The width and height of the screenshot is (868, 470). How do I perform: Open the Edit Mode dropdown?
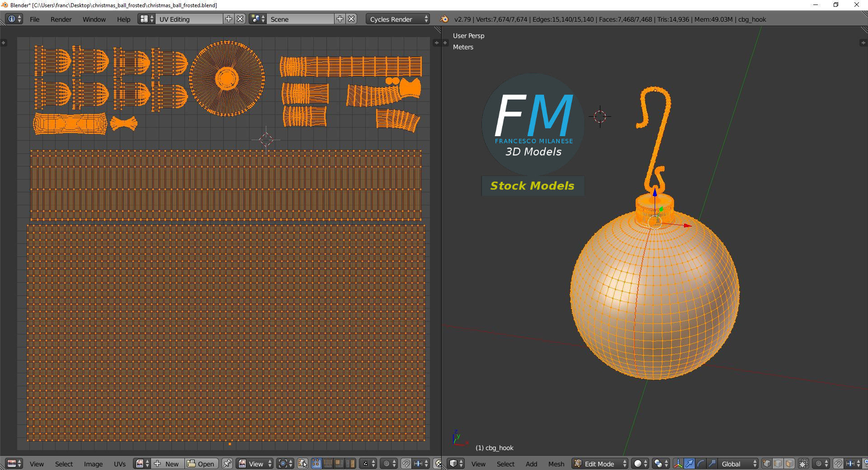click(600, 464)
